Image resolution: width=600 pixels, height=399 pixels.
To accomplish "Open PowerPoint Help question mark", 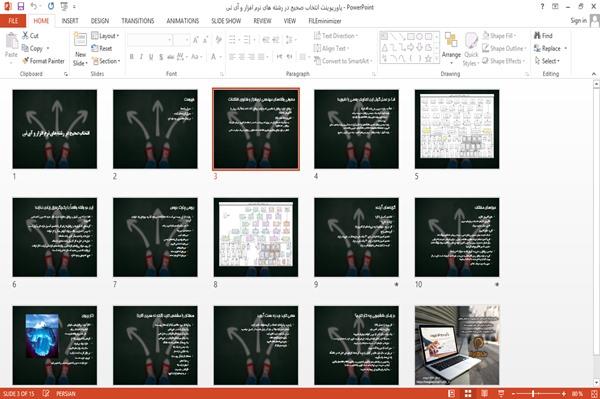I will pyautogui.click(x=542, y=7).
